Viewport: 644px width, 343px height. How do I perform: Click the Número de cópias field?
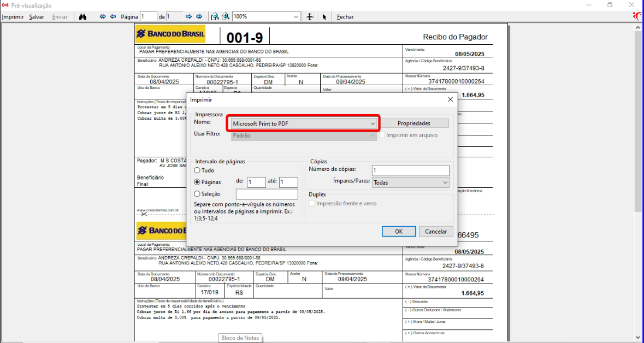click(410, 170)
